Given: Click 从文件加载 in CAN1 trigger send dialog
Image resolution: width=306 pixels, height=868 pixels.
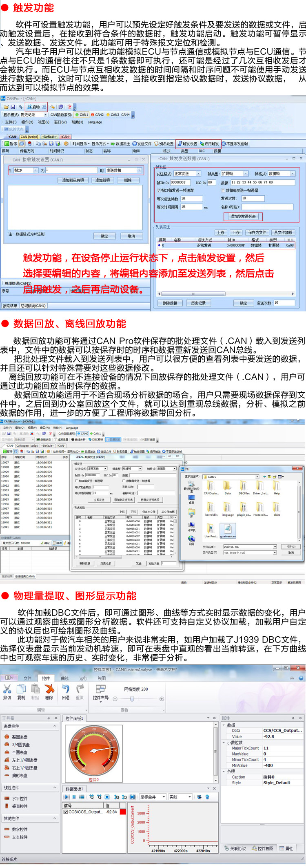Looking at the screenshot, I should [x=283, y=233].
